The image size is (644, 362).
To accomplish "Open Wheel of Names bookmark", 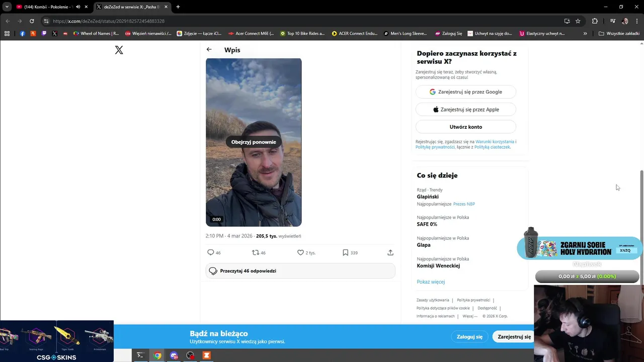I will 96,34.
